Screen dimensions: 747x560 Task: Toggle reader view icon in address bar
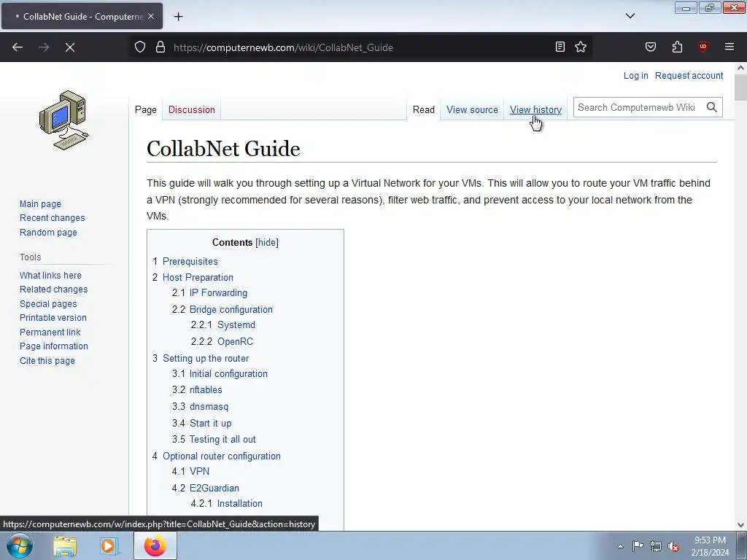(560, 47)
